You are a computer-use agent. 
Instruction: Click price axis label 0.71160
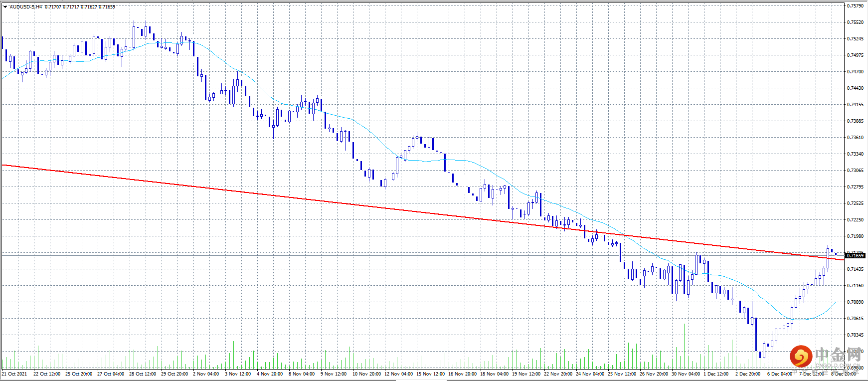point(856,286)
